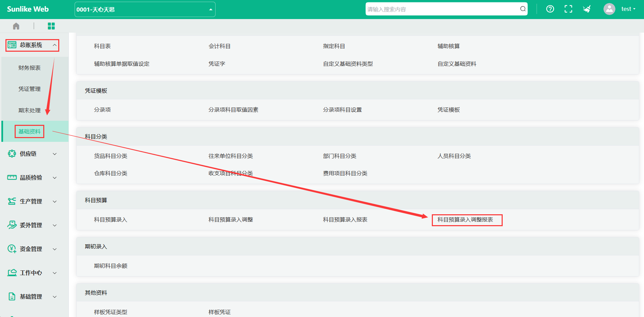Screen dimensions: 644x317
Task: Toggle fullscreen mode icon
Action: (568, 9)
